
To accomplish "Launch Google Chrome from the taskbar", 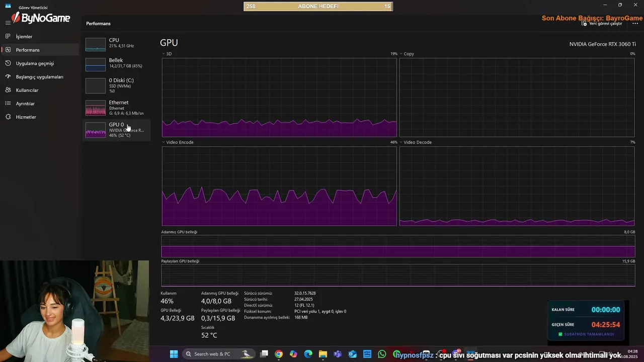I will point(279,354).
